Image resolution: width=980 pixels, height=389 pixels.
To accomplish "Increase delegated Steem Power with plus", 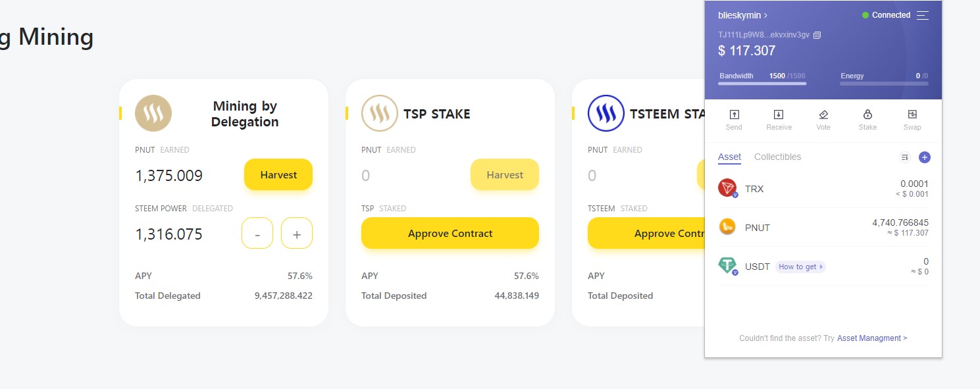I will [297, 233].
